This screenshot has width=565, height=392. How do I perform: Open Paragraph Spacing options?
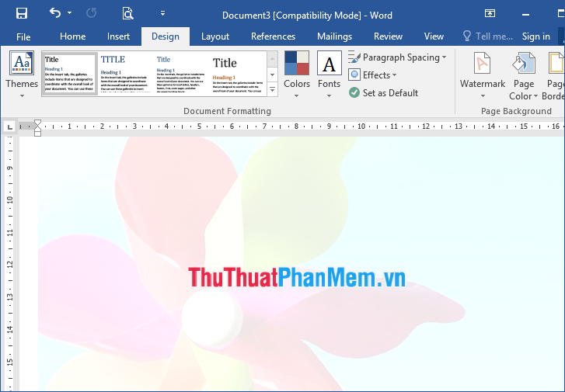[x=397, y=57]
